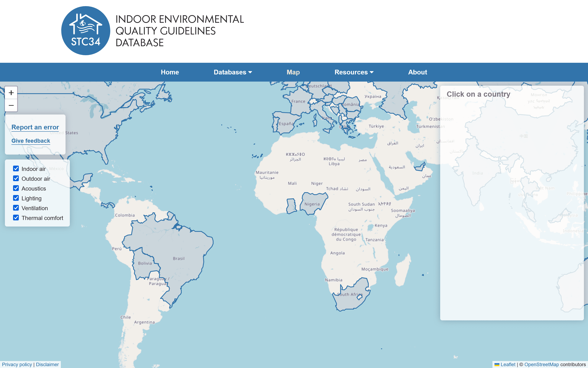The height and width of the screenshot is (368, 588).
Task: Zoom in on the map
Action: click(11, 93)
